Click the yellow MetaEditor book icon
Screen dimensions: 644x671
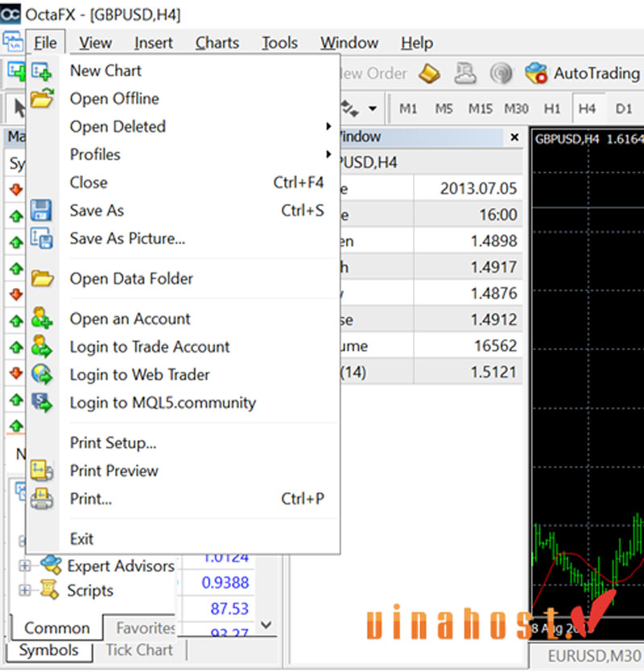point(429,73)
